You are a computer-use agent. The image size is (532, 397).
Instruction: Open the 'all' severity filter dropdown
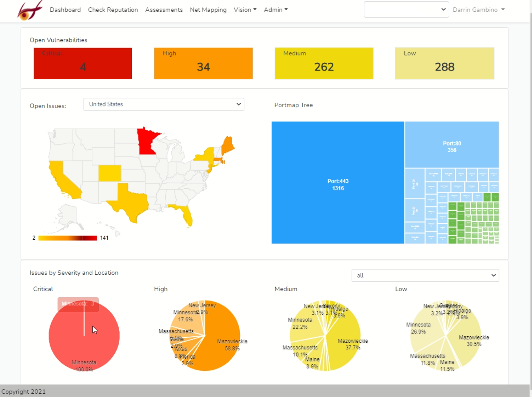click(425, 275)
